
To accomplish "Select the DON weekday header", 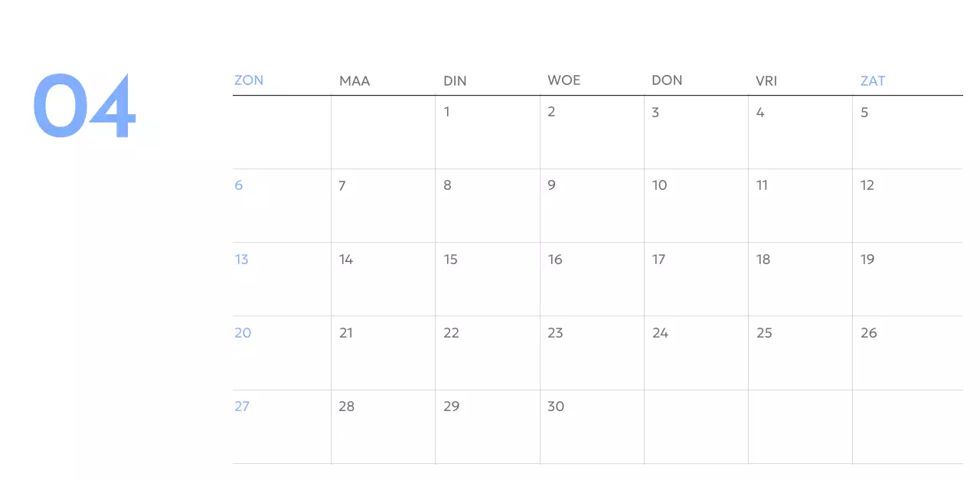I will click(x=667, y=80).
